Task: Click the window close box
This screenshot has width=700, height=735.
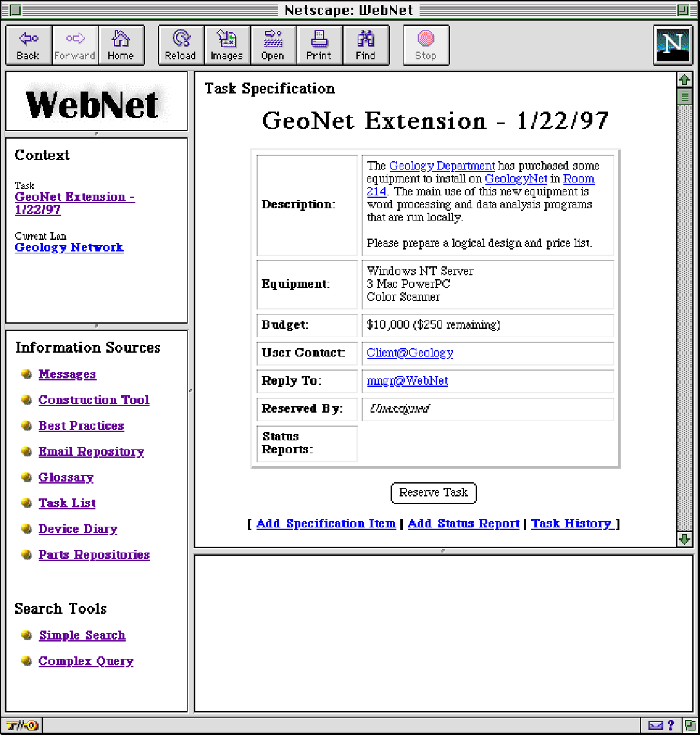Action: click(x=15, y=10)
